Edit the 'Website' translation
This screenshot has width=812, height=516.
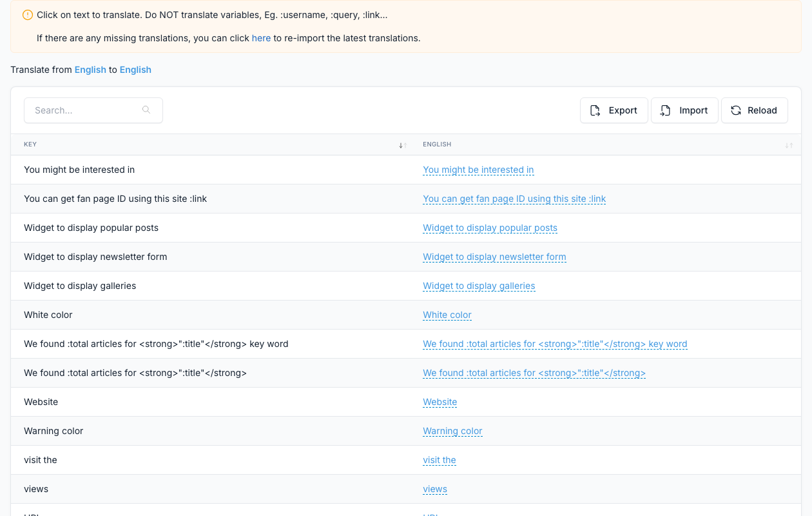(x=440, y=402)
